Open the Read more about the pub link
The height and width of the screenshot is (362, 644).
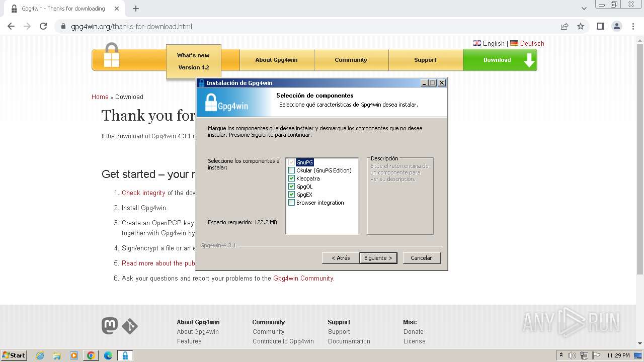158,263
